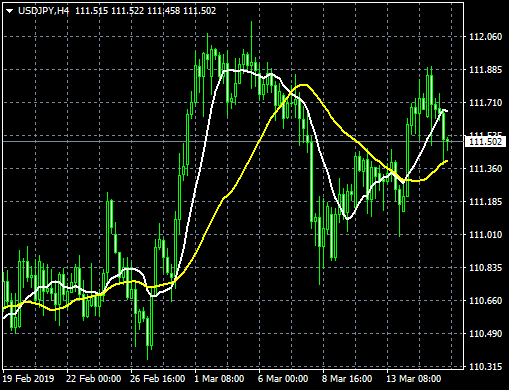Click the 111.885 price scale label
509x390 pixels.
click(485, 70)
